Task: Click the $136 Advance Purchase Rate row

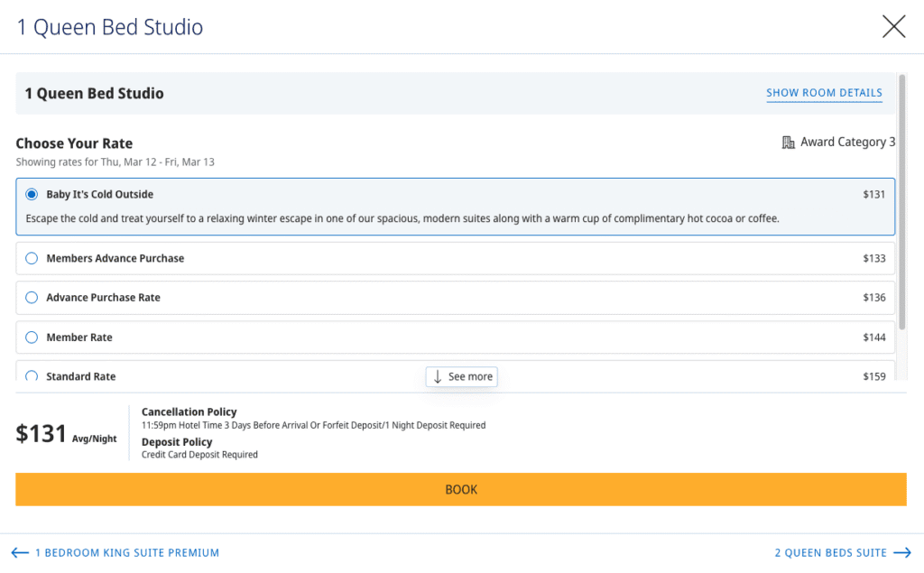Action: (x=451, y=298)
